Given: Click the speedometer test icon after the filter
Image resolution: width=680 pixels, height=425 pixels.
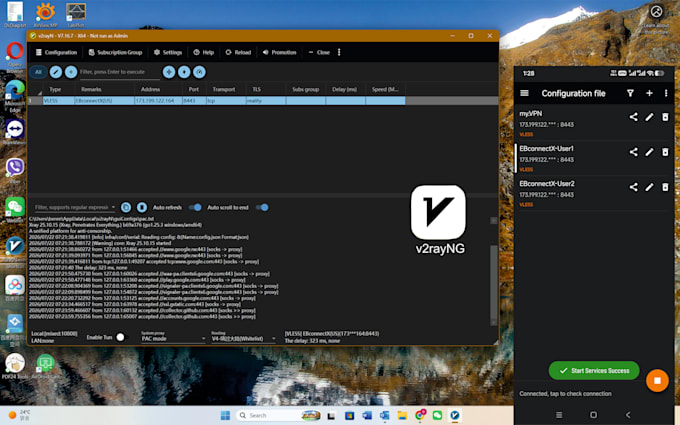Looking at the screenshot, I should tap(199, 72).
